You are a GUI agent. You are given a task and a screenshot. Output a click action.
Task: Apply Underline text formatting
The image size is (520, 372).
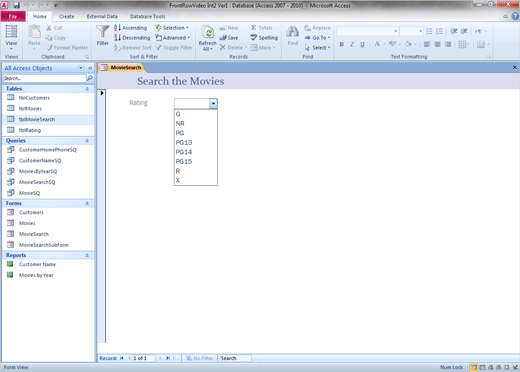[362, 44]
